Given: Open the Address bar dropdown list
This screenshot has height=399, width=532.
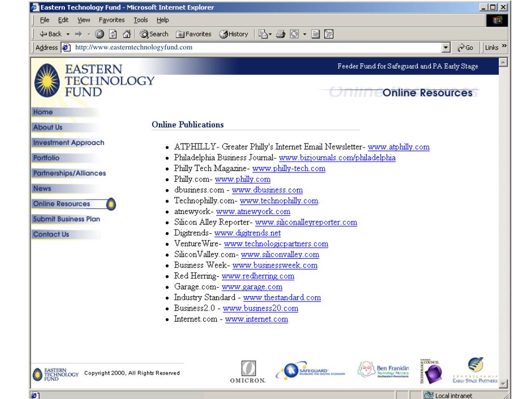Looking at the screenshot, I should tap(446, 47).
